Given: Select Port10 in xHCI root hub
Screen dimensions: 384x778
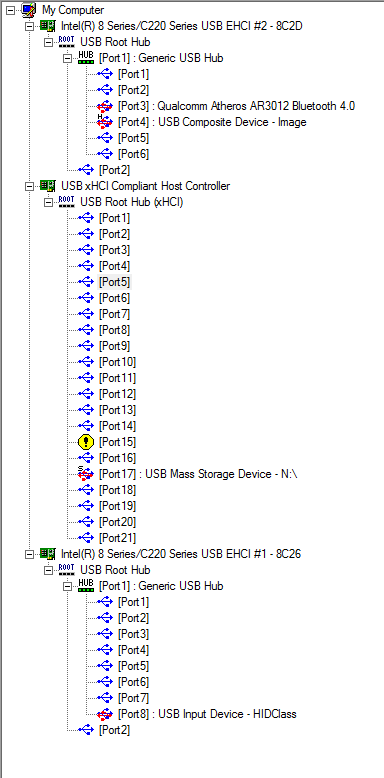Looking at the screenshot, I should coord(118,362).
